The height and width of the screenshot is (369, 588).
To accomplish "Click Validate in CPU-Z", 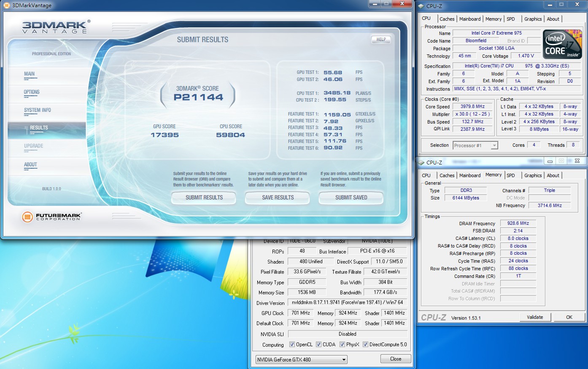I will point(535,317).
